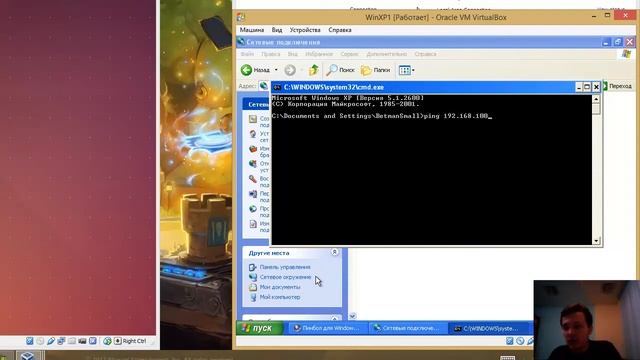Image resolution: width=640 pixels, height=360 pixels.
Task: Open the view mode icons dropdown
Action: click(407, 70)
